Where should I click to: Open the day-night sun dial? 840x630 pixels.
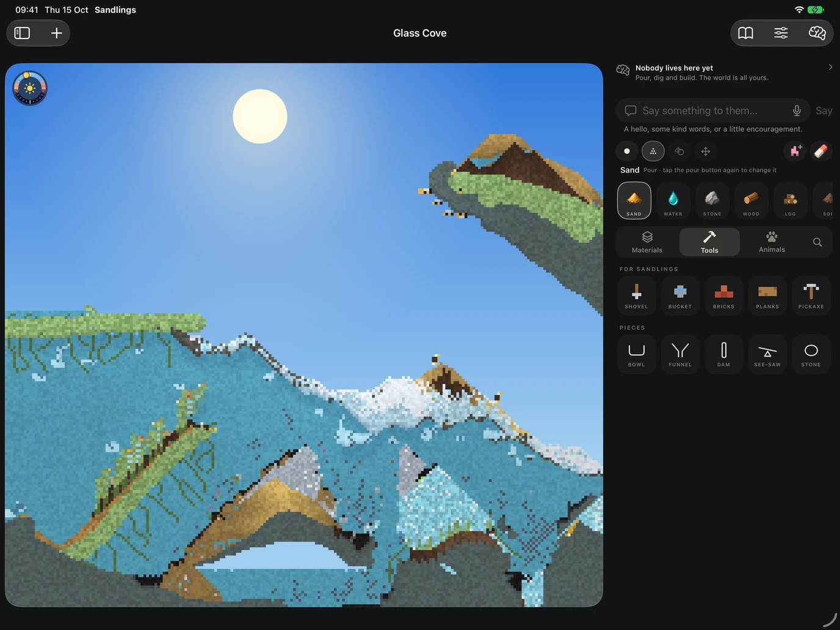click(x=30, y=88)
